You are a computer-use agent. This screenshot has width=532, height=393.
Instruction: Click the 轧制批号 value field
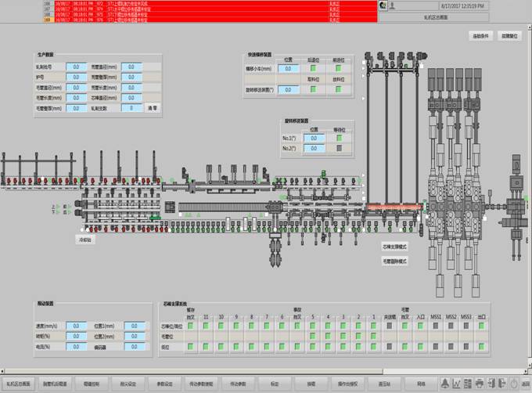[x=76, y=67]
